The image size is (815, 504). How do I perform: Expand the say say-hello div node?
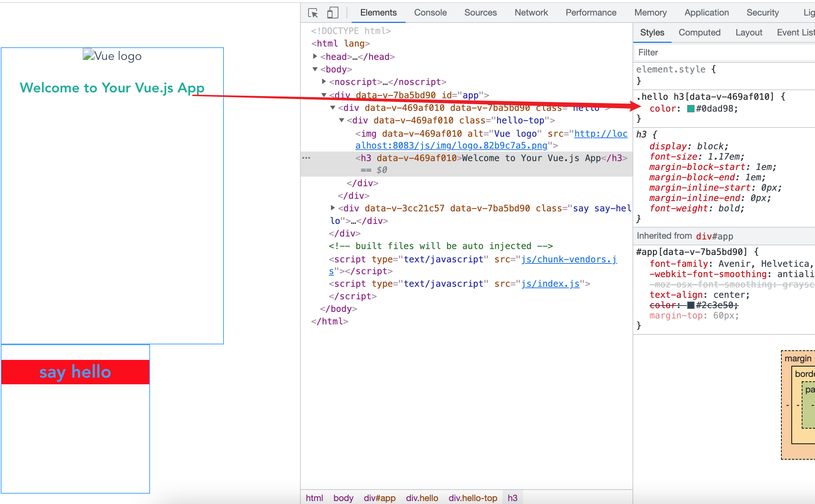[333, 208]
